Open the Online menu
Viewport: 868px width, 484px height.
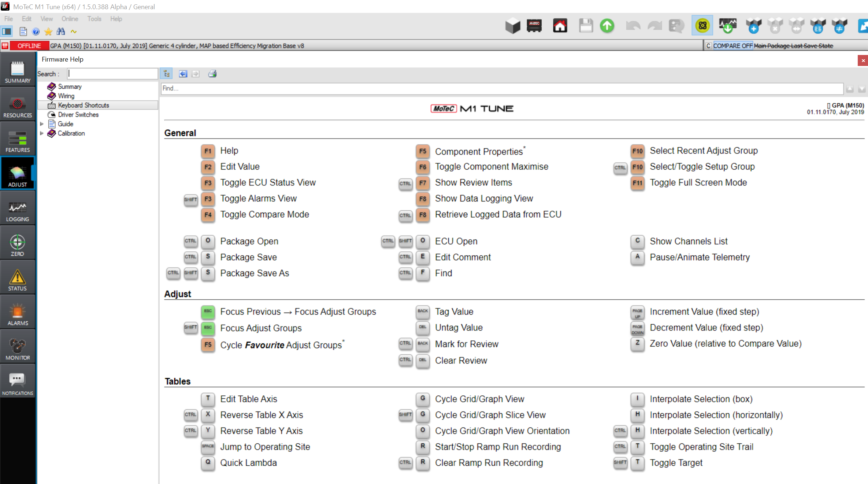tap(70, 19)
